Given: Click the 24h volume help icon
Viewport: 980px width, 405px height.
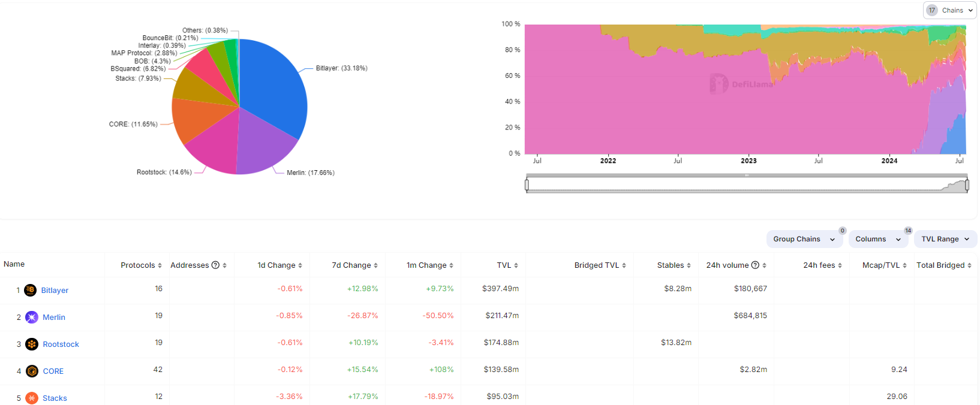Looking at the screenshot, I should (x=755, y=265).
